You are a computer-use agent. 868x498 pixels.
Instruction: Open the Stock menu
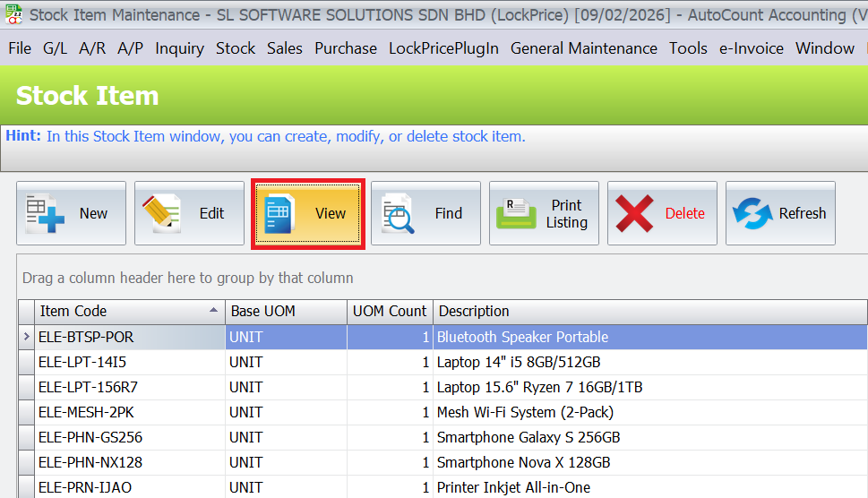[x=236, y=48]
